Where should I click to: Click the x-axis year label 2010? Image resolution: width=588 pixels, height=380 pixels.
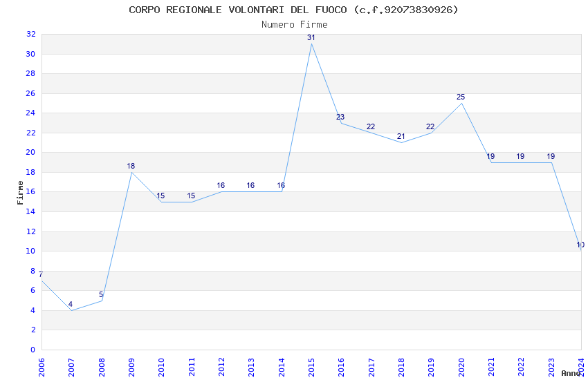(x=162, y=368)
